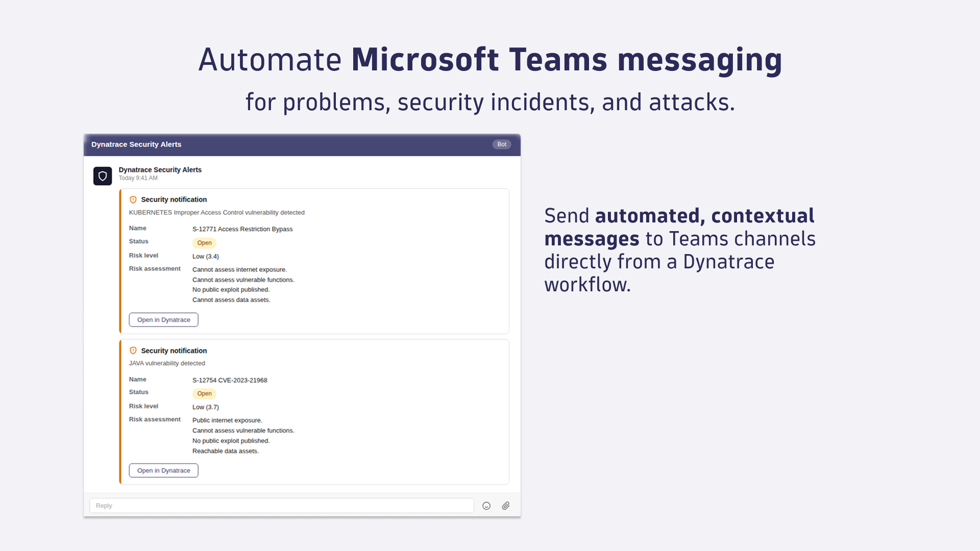Click the first Security notification heading
Image resolution: width=980 pixels, height=551 pixels.
174,199
